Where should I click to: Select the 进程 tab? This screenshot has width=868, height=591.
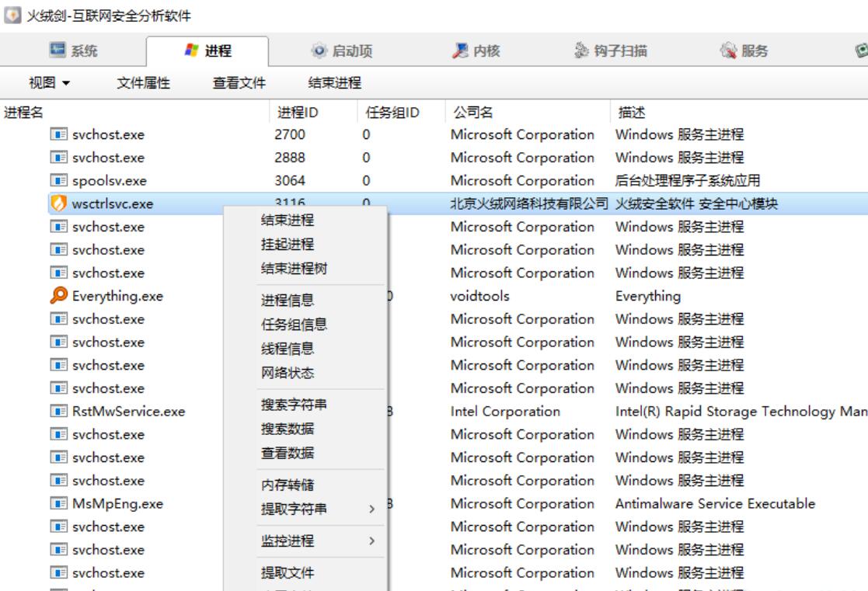207,51
